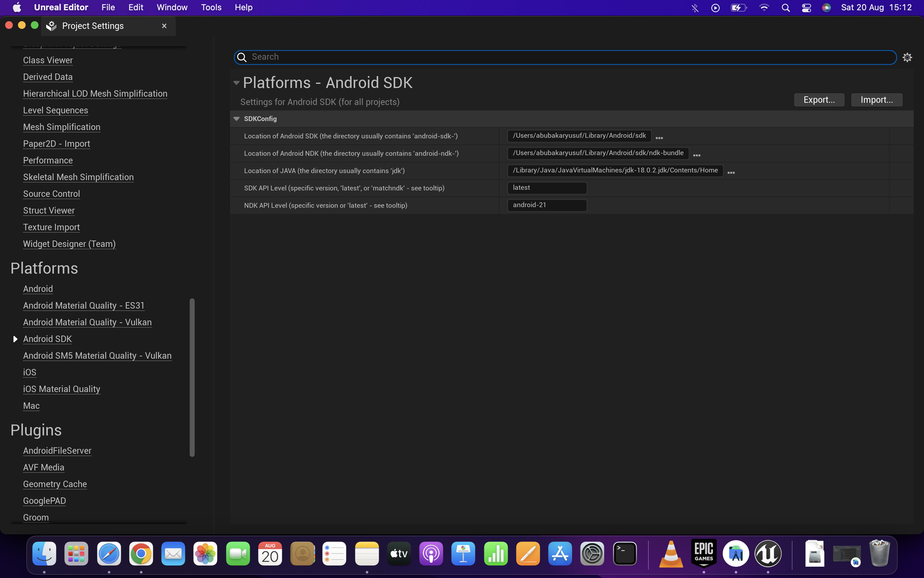Open Google Chrome in the dock
The width and height of the screenshot is (924, 578).
click(141, 553)
